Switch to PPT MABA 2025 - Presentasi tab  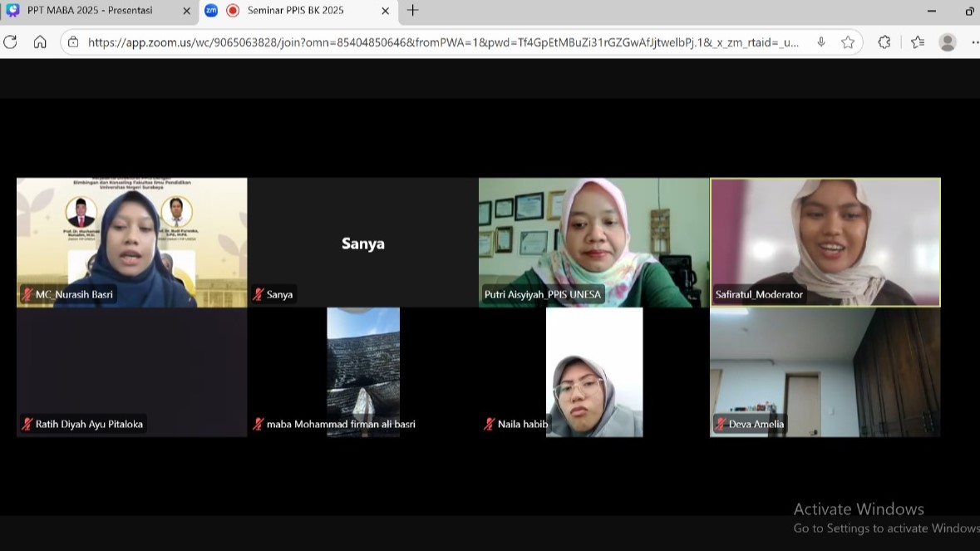(90, 11)
